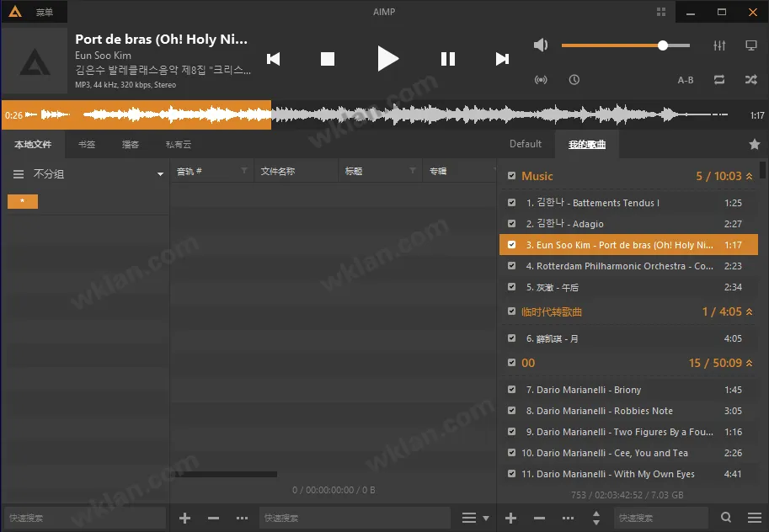
Task: Uncheck track 1 Battements Tendus I
Action: point(511,202)
